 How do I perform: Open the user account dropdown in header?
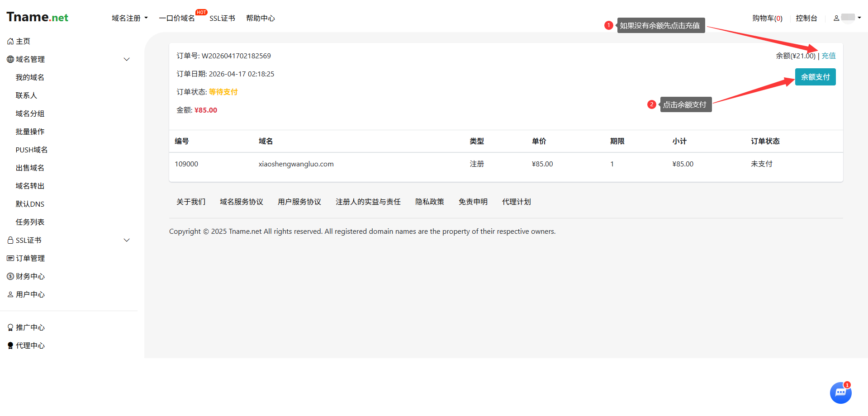(x=847, y=18)
